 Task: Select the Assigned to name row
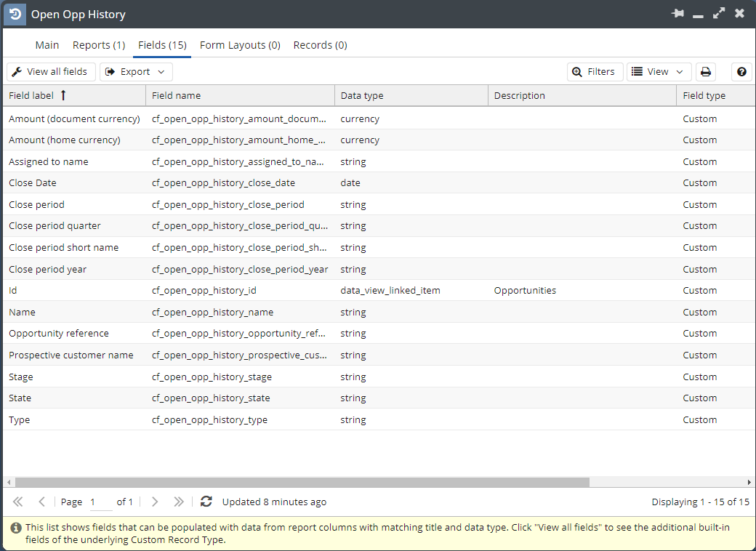(379, 161)
